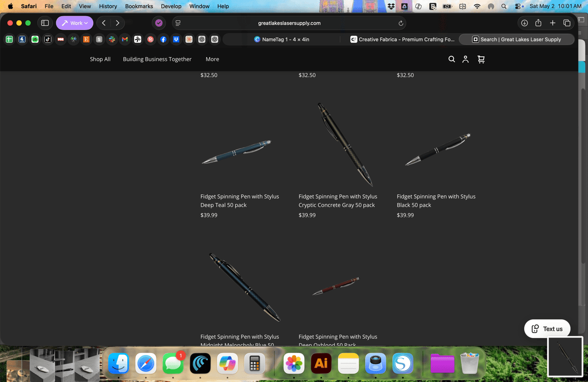Open the Trash in the Dock
Image resolution: width=588 pixels, height=382 pixels.
pos(470,364)
